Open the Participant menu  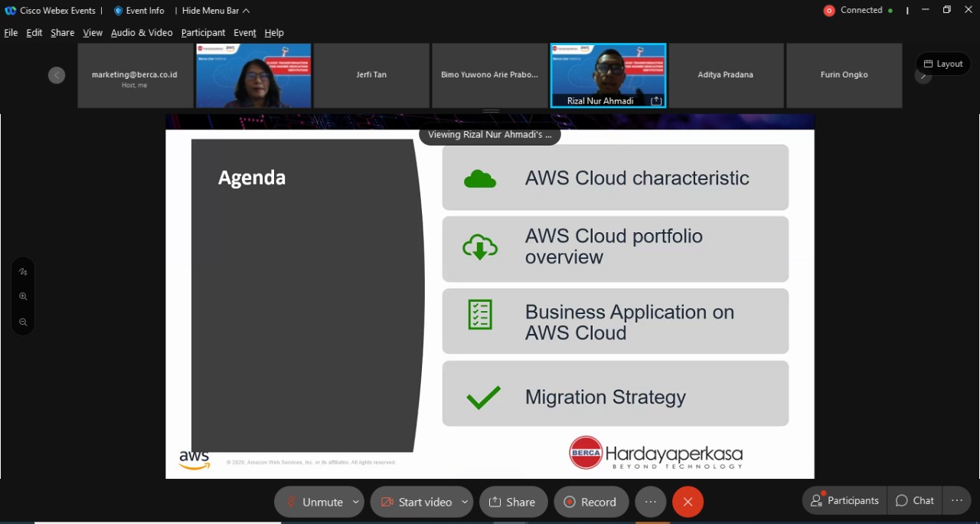point(203,33)
